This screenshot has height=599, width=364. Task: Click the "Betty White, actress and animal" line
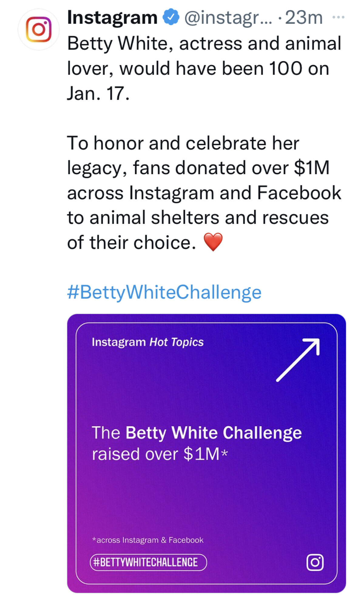pos(204,43)
